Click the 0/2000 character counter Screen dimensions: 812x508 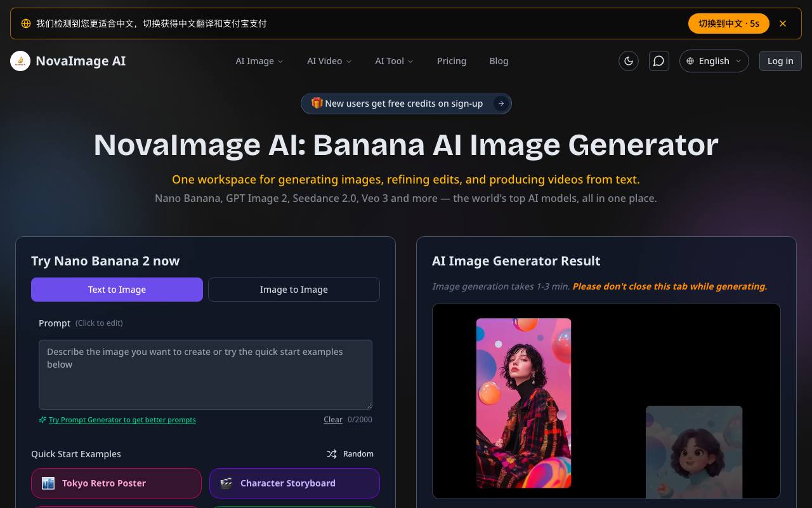point(360,420)
